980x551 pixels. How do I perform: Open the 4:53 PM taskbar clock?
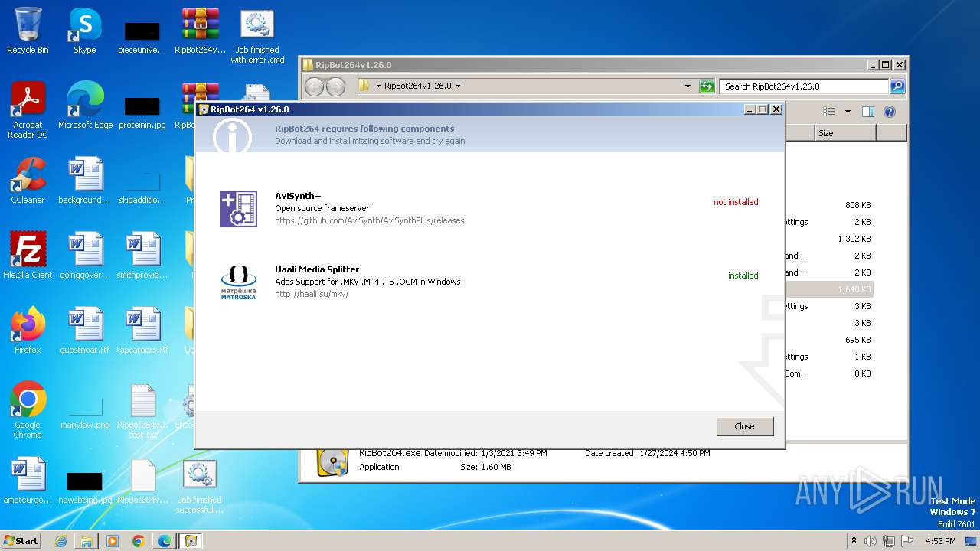(x=940, y=541)
